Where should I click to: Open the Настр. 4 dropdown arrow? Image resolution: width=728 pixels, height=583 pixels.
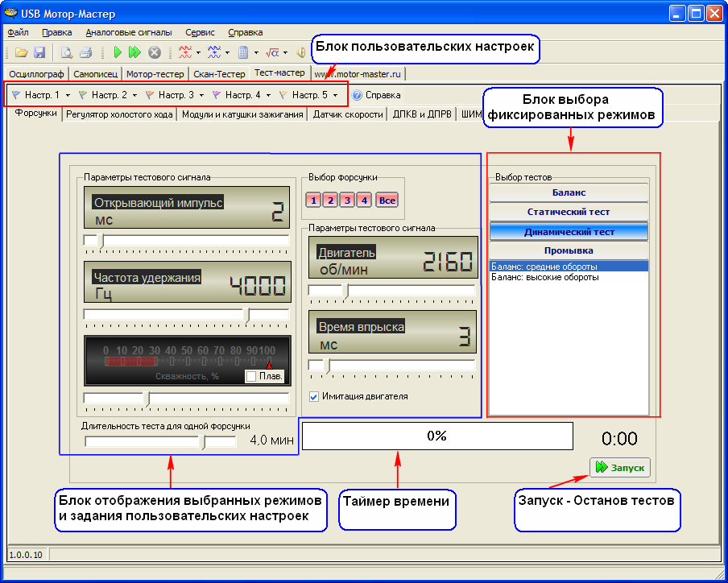[x=268, y=95]
